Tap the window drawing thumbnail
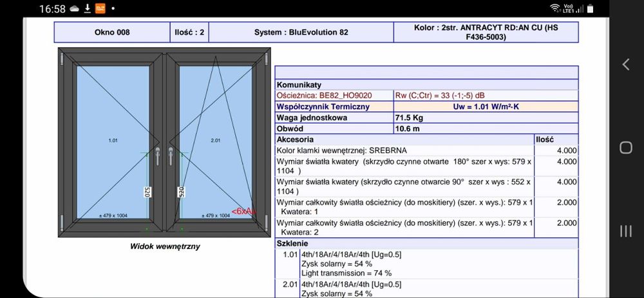The image size is (644, 298). point(165,143)
